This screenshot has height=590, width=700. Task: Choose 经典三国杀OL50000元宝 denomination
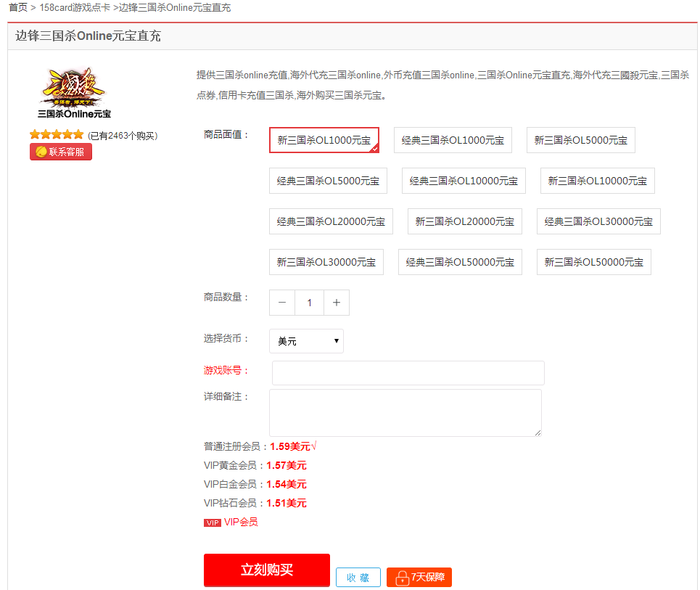coord(461,262)
